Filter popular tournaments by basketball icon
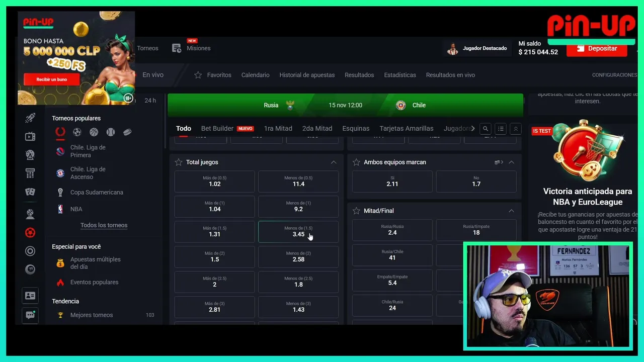Screen dimensions: 644x362 click(94, 132)
